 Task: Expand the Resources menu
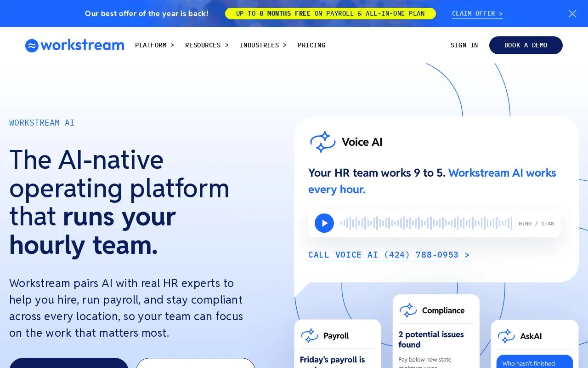207,45
